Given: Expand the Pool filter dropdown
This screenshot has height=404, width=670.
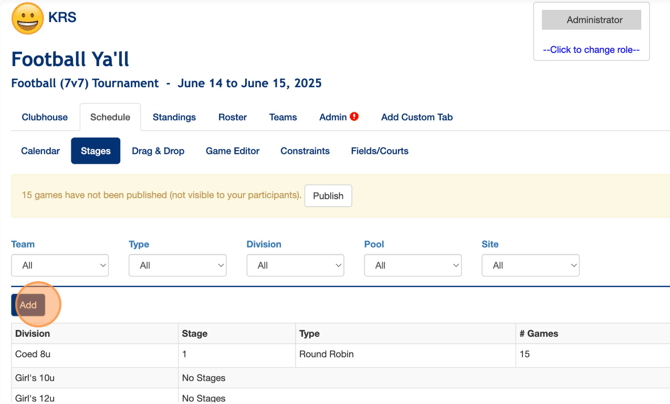Looking at the screenshot, I should point(412,265).
